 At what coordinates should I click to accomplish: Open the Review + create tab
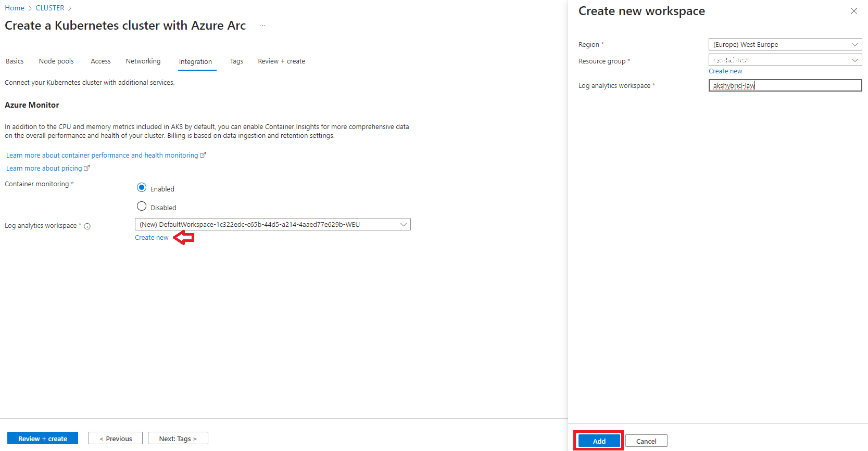pyautogui.click(x=282, y=61)
